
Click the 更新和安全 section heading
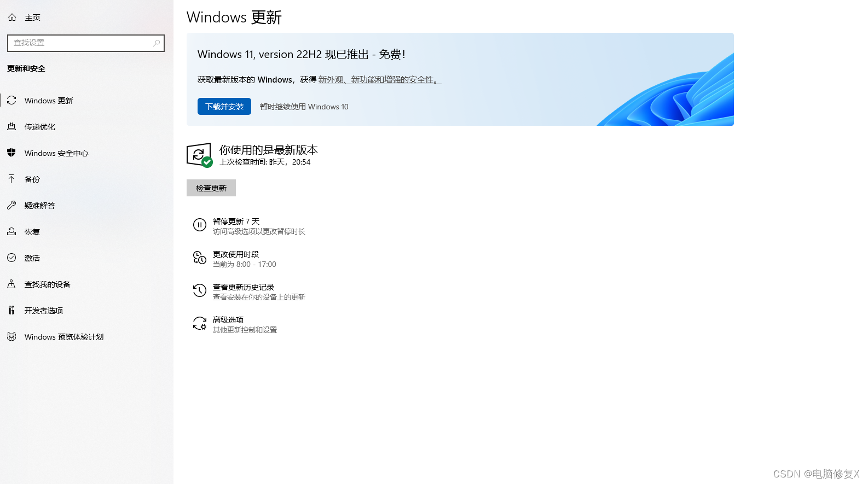(x=26, y=68)
